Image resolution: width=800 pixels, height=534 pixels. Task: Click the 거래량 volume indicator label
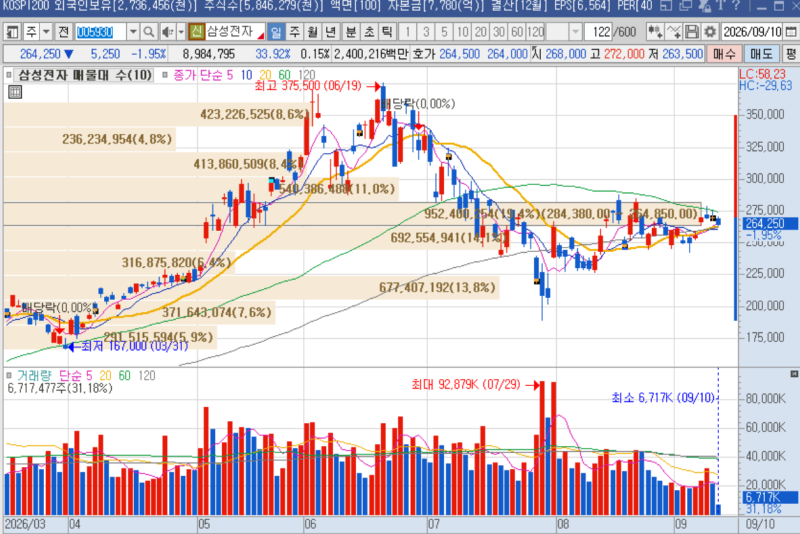pyautogui.click(x=34, y=376)
